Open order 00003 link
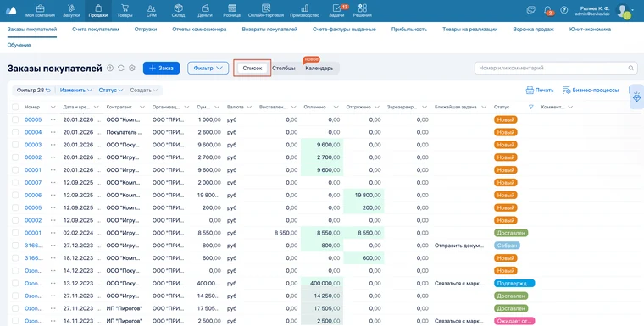This screenshot has height=326, width=644. click(33, 145)
